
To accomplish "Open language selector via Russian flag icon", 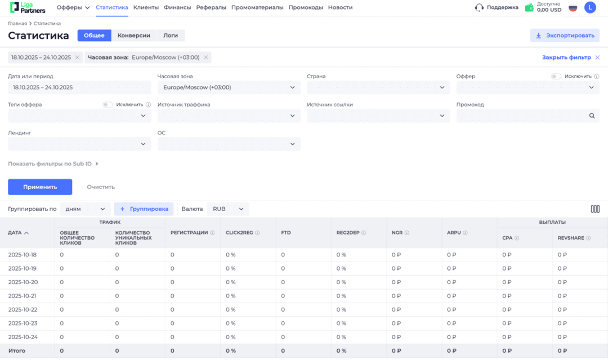I will [573, 7].
